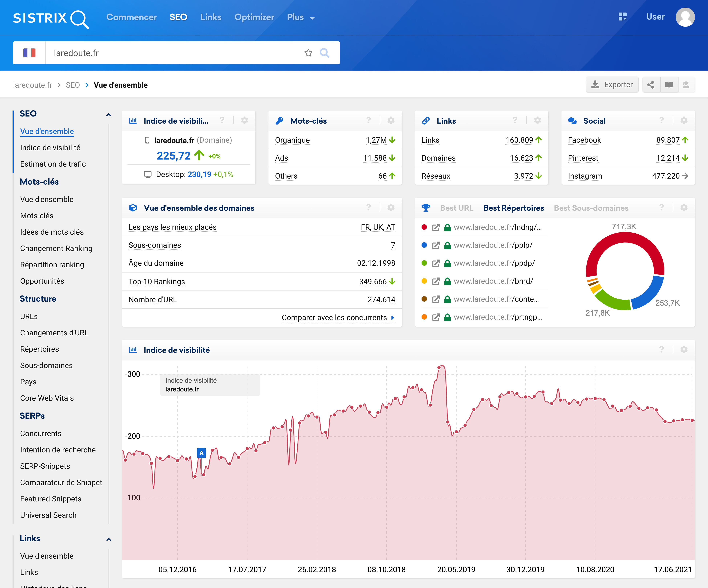Open settings gear of Mots-clés box
Viewport: 708px width, 588px height.
[x=391, y=120]
